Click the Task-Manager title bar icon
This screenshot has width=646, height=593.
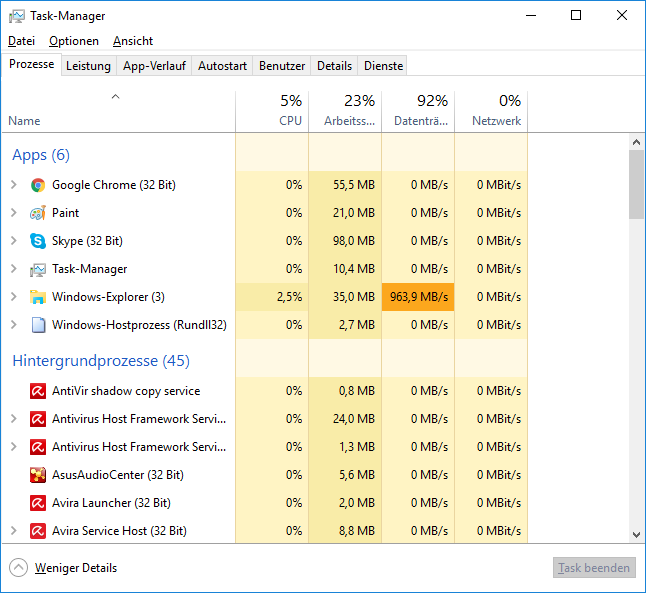point(16,16)
